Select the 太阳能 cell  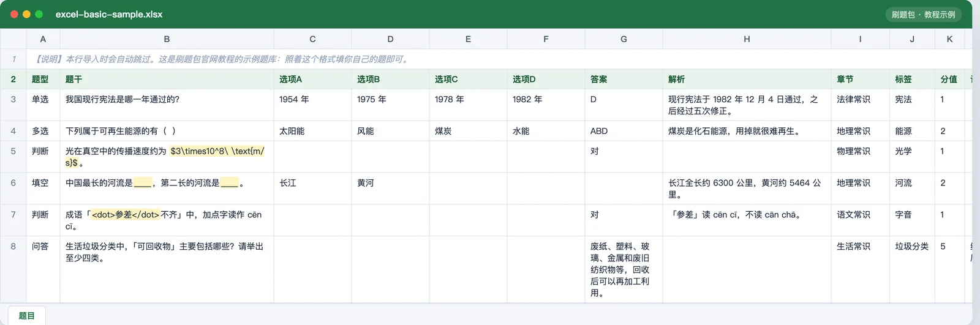click(312, 131)
